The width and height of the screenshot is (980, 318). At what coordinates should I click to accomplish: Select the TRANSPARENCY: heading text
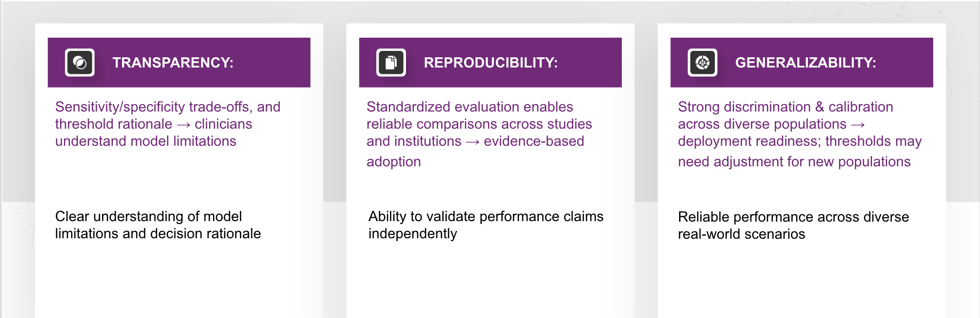(x=173, y=63)
